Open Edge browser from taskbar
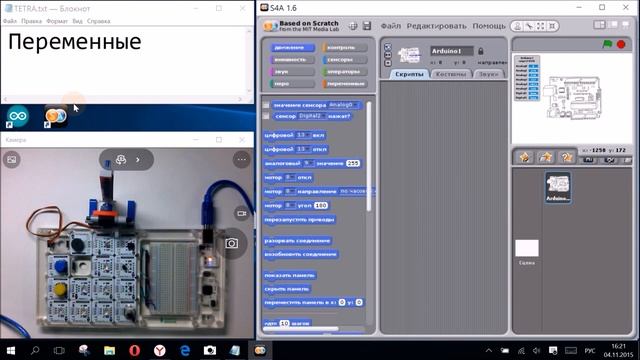 (x=185, y=351)
